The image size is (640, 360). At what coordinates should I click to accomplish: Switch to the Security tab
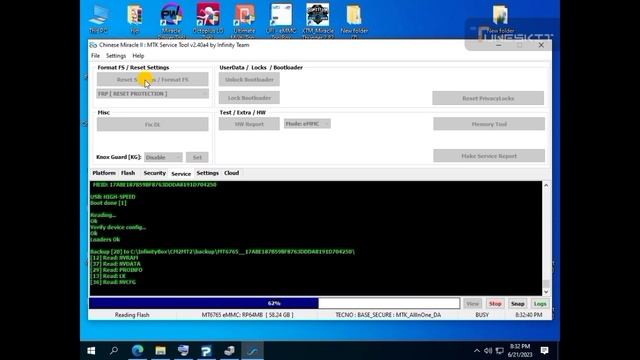154,173
